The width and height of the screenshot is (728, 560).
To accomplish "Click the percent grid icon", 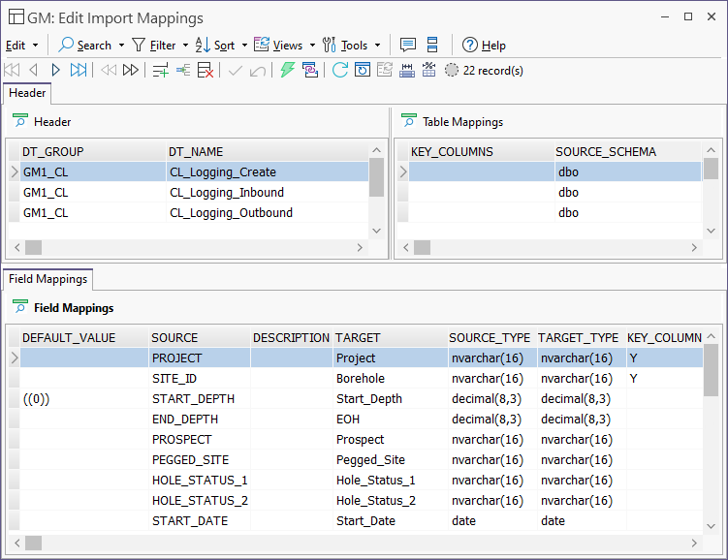I will [x=429, y=70].
